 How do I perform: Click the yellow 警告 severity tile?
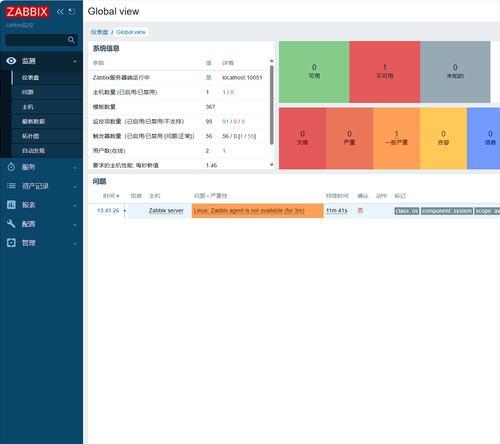coord(443,138)
